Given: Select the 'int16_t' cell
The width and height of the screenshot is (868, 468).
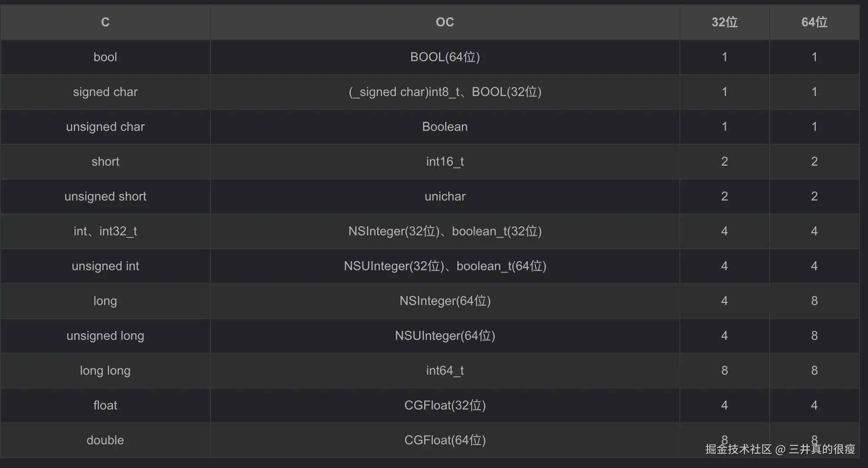Looking at the screenshot, I should (445, 162).
